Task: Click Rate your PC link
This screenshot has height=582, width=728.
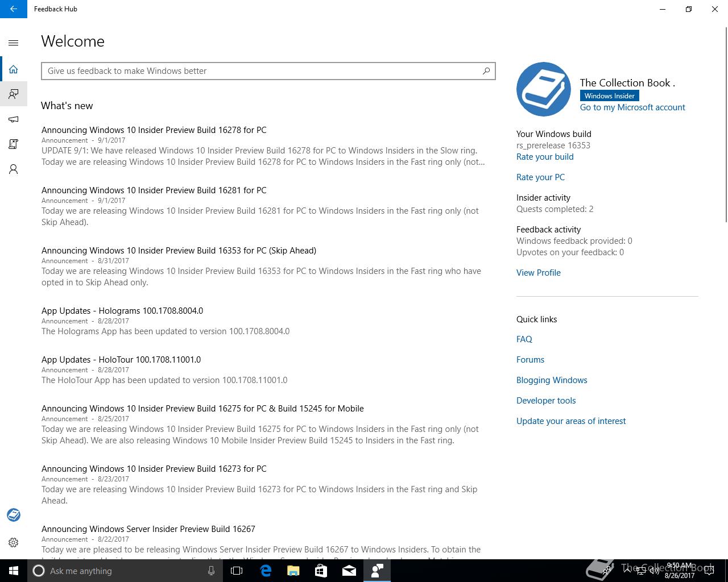Action: (540, 177)
